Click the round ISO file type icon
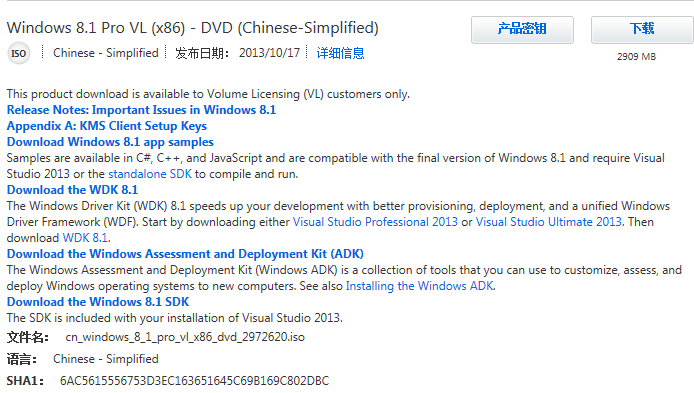Screen dimensions: 694x393 pos(19,54)
